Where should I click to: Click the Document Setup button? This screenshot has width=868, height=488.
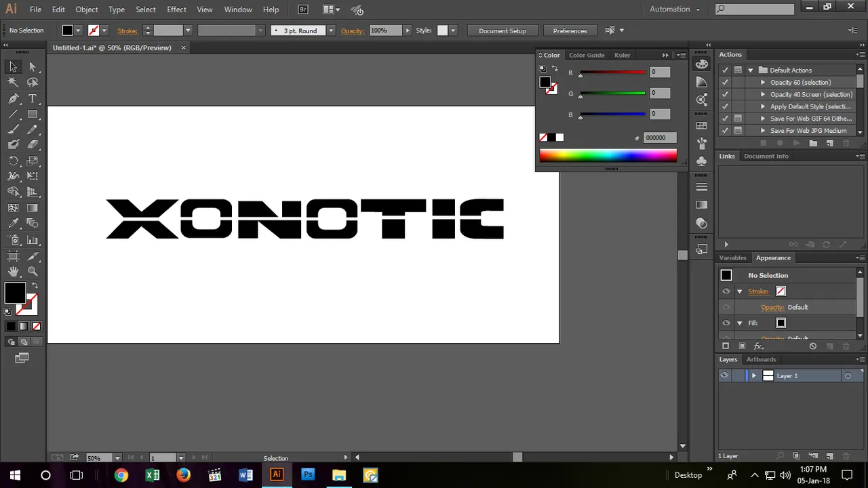pyautogui.click(x=502, y=30)
